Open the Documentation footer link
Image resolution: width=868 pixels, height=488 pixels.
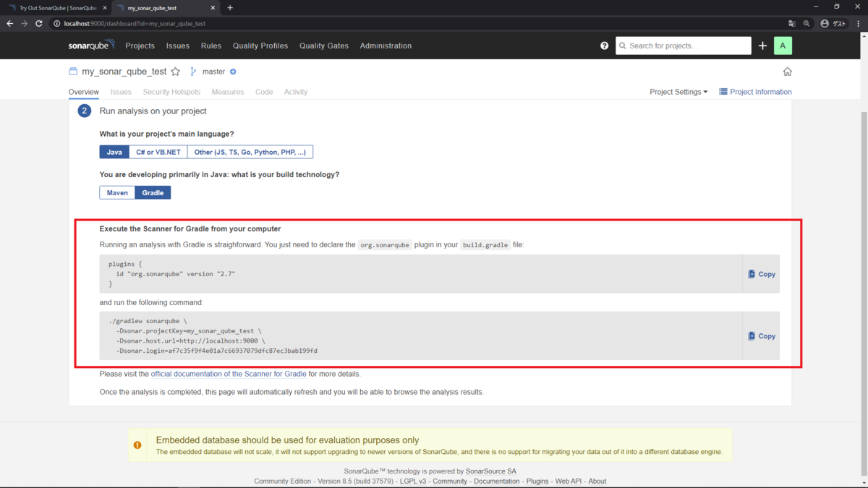point(497,481)
